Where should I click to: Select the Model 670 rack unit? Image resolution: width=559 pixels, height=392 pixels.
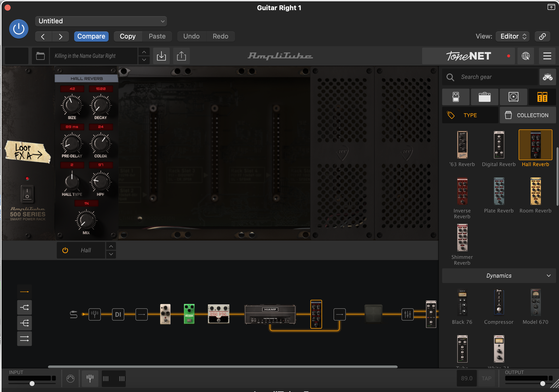coord(535,306)
